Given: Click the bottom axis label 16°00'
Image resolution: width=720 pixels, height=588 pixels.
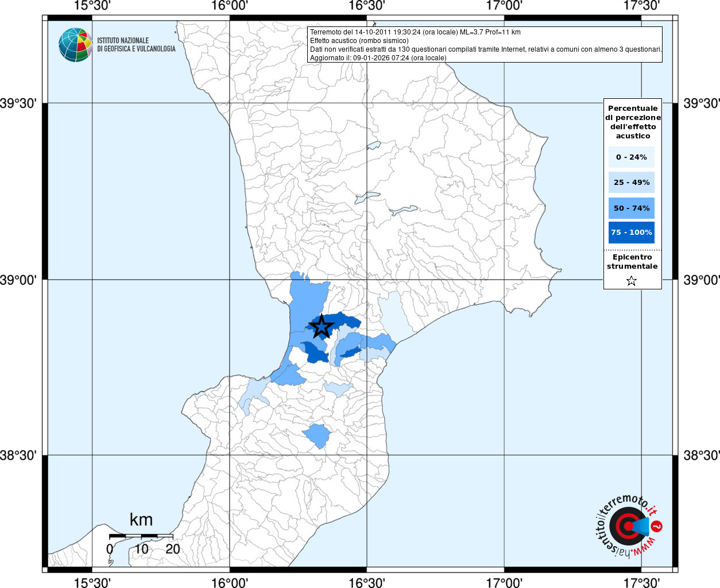Looking at the screenshot, I should [230, 582].
